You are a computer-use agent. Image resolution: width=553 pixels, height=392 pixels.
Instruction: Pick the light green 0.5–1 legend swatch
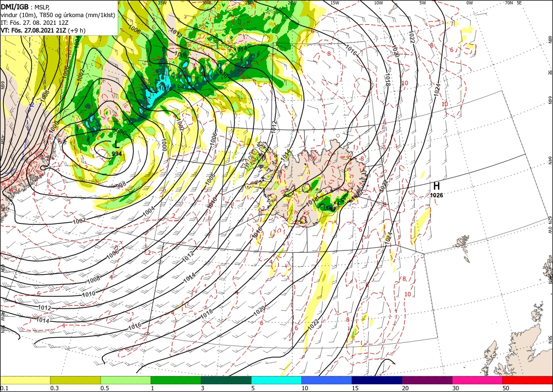coord(126,380)
